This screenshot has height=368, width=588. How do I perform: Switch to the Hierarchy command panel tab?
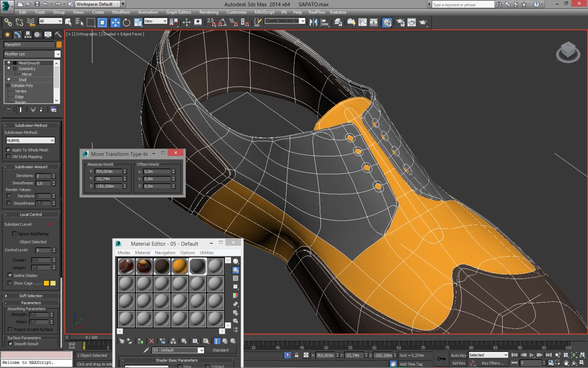pyautogui.click(x=28, y=34)
